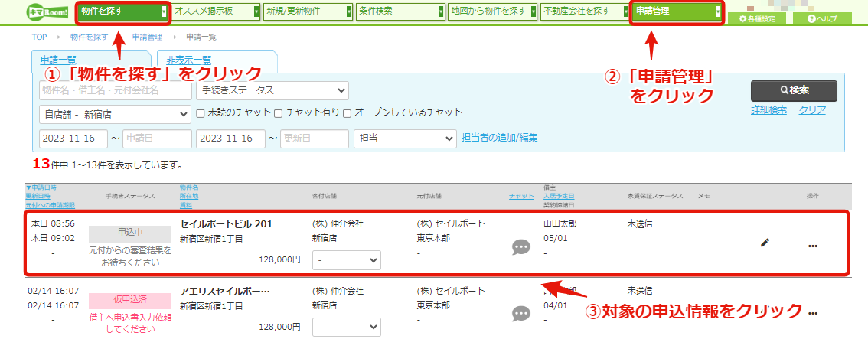Switch to 申請一覧 tab
Image resolution: width=868 pixels, height=352 pixels.
(58, 60)
